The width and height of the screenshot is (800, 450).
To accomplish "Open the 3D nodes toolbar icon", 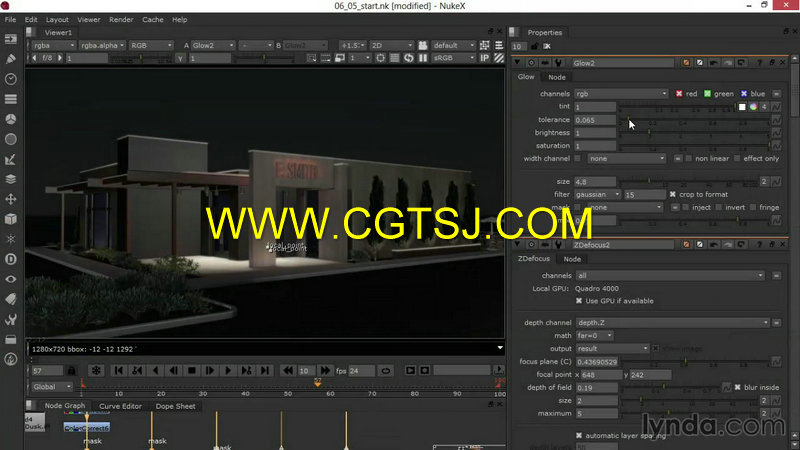I will [x=11, y=219].
